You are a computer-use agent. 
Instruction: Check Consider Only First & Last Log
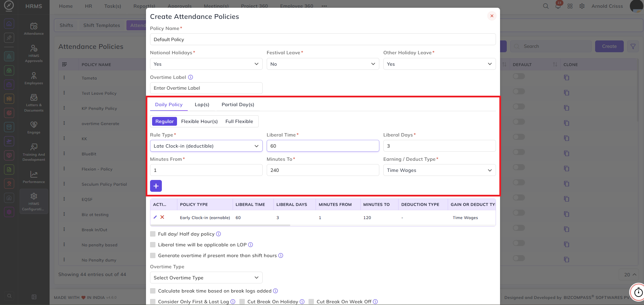point(153,302)
